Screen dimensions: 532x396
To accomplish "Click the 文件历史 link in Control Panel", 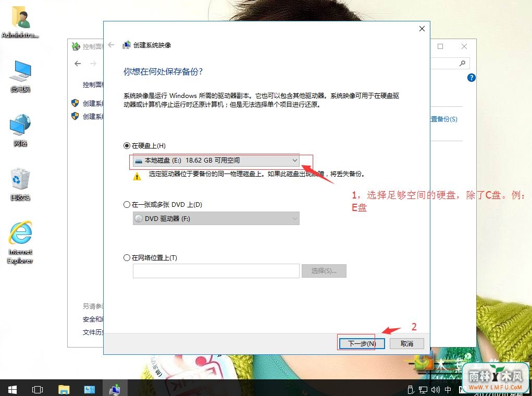I will pyautogui.click(x=93, y=332).
